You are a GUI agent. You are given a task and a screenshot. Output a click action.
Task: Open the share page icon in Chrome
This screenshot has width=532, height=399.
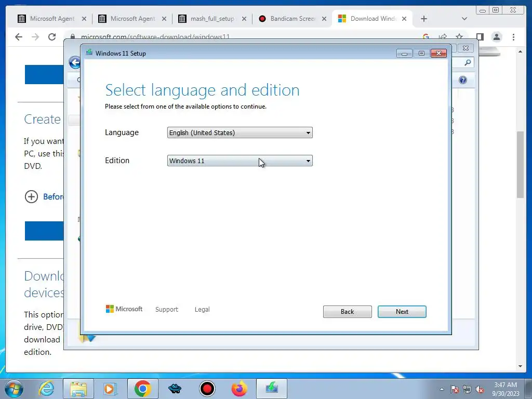tap(443, 37)
